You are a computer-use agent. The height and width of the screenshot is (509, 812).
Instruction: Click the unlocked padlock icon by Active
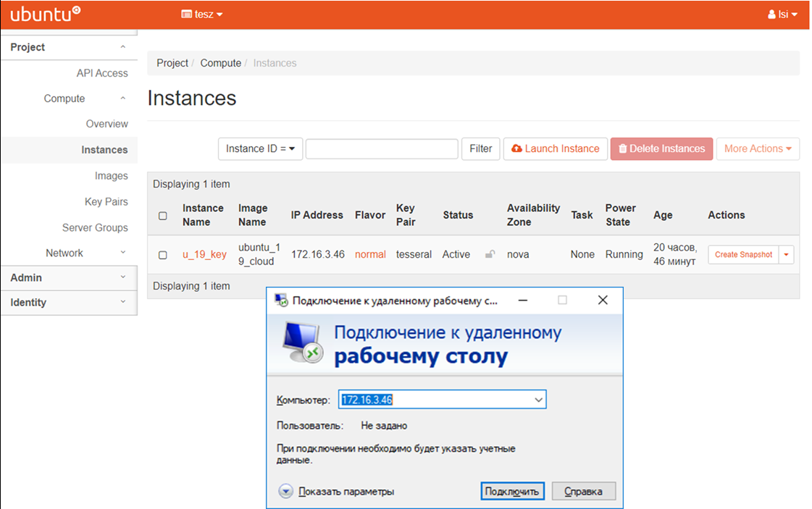[490, 253]
